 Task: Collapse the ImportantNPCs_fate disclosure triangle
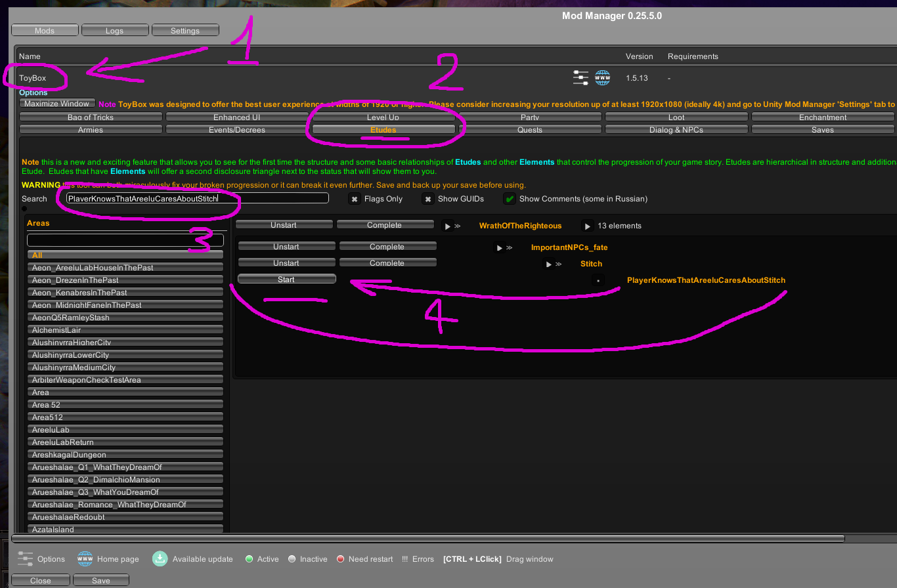(x=500, y=248)
